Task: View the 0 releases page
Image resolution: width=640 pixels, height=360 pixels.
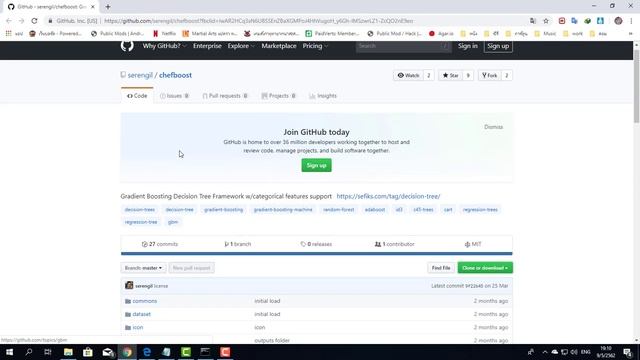Action: [316, 244]
